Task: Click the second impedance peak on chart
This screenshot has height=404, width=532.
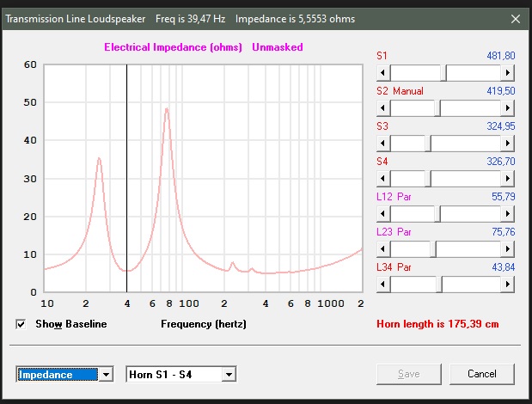Action: [x=167, y=110]
